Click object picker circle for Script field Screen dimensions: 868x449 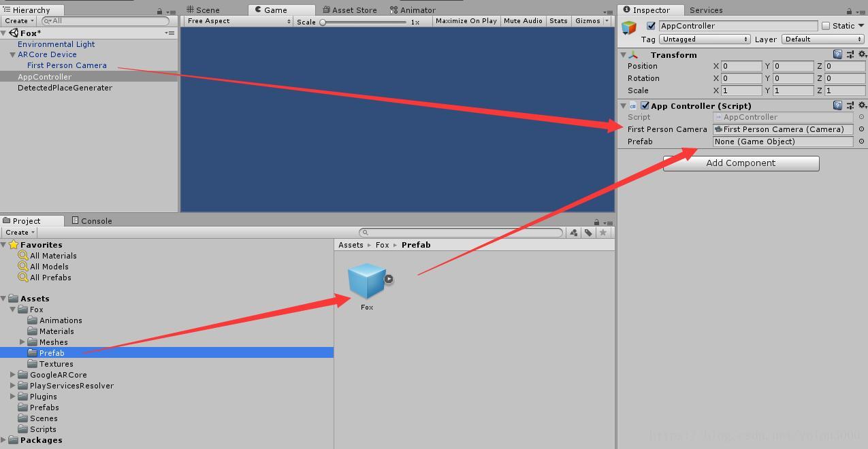[861, 117]
